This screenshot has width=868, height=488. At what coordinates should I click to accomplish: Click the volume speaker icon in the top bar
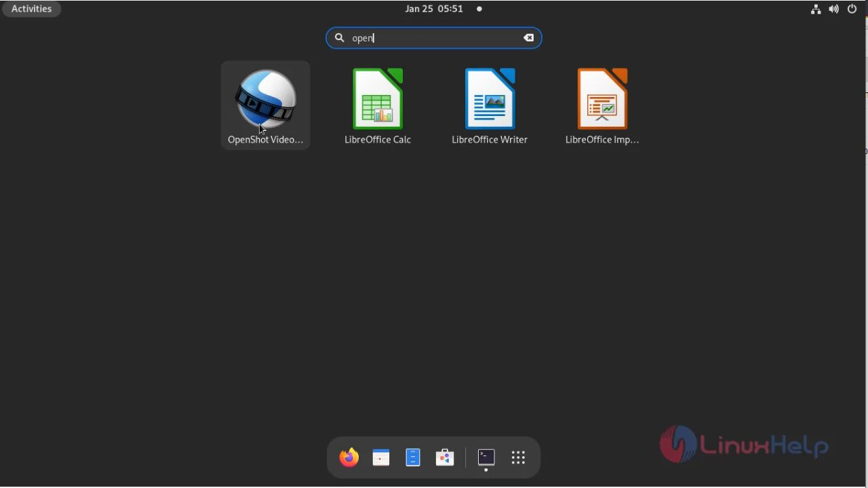(x=834, y=9)
